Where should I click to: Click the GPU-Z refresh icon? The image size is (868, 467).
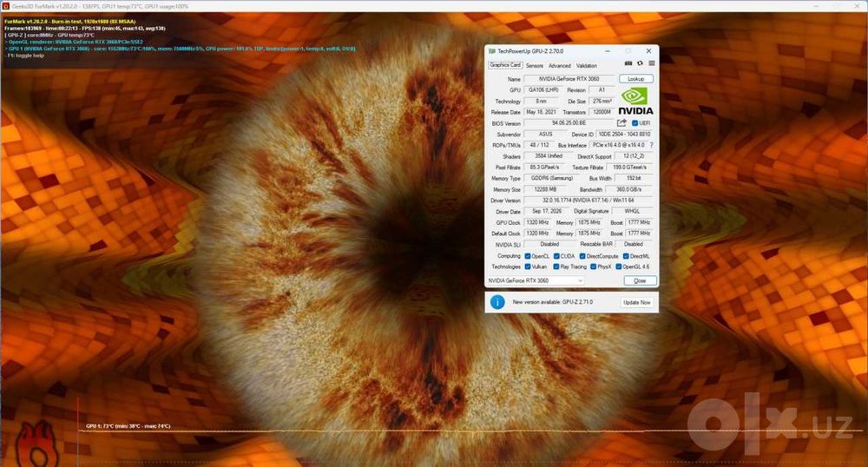click(x=640, y=63)
